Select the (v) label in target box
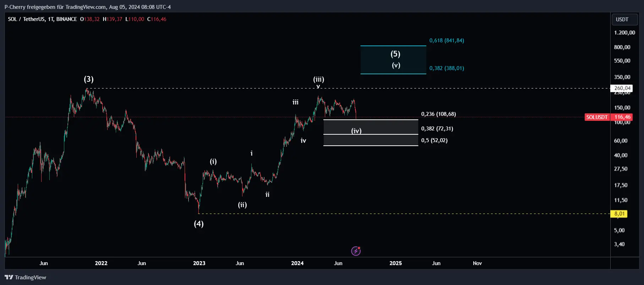Image resolution: width=644 pixels, height=285 pixels. (x=396, y=65)
